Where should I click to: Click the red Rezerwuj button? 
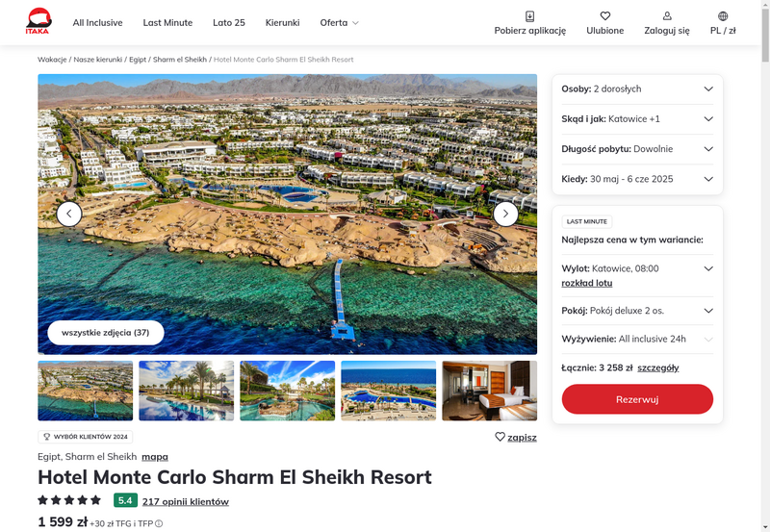tap(637, 399)
